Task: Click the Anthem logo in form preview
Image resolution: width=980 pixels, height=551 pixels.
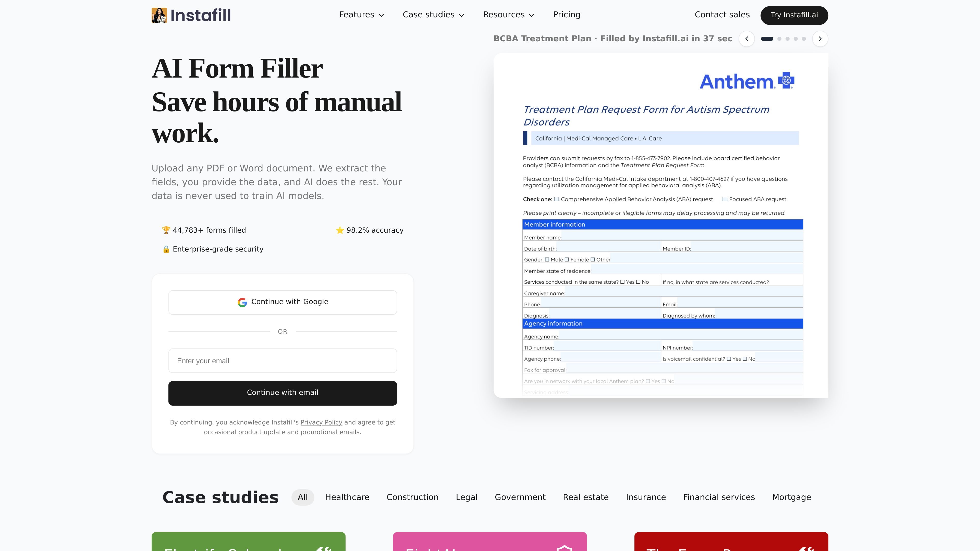Action: 747,81
